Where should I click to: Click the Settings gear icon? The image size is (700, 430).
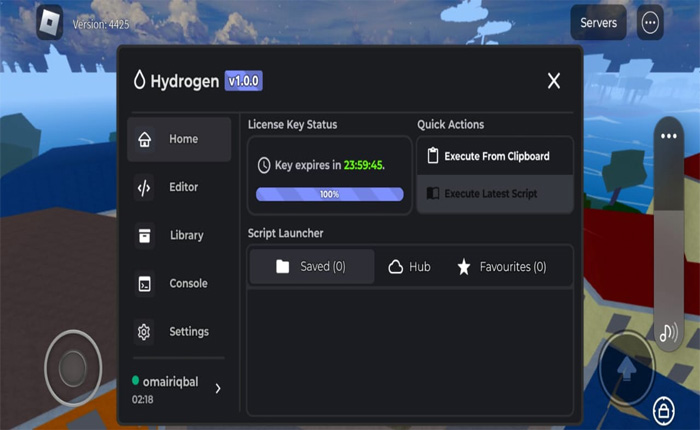point(144,332)
